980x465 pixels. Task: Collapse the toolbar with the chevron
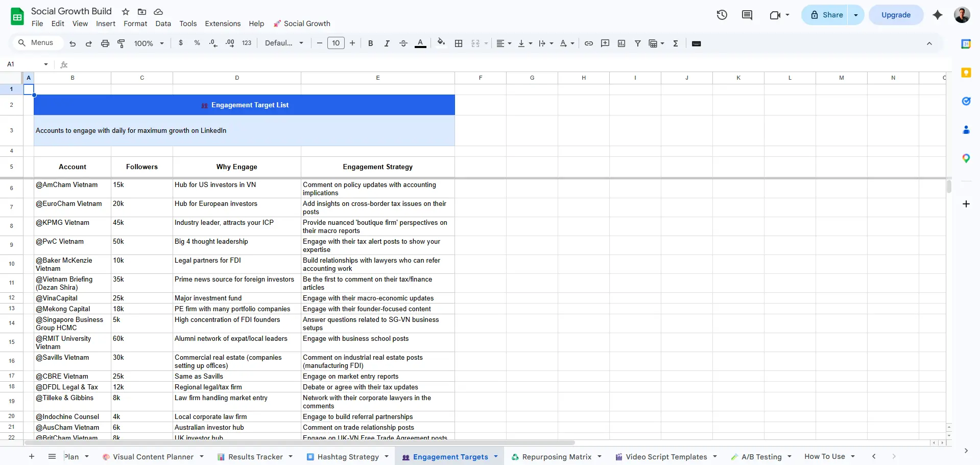(x=929, y=43)
